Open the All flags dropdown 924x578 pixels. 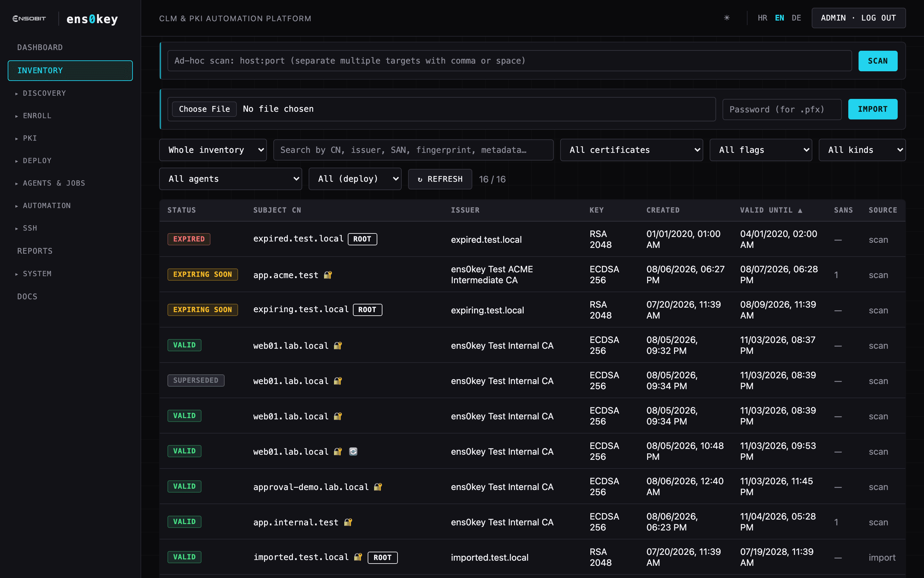(x=761, y=150)
